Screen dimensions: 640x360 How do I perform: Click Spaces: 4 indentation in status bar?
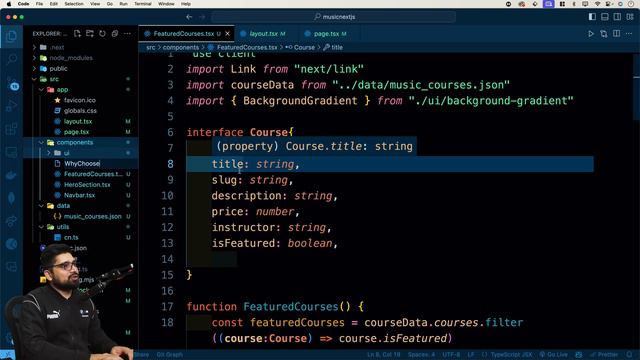(x=421, y=355)
